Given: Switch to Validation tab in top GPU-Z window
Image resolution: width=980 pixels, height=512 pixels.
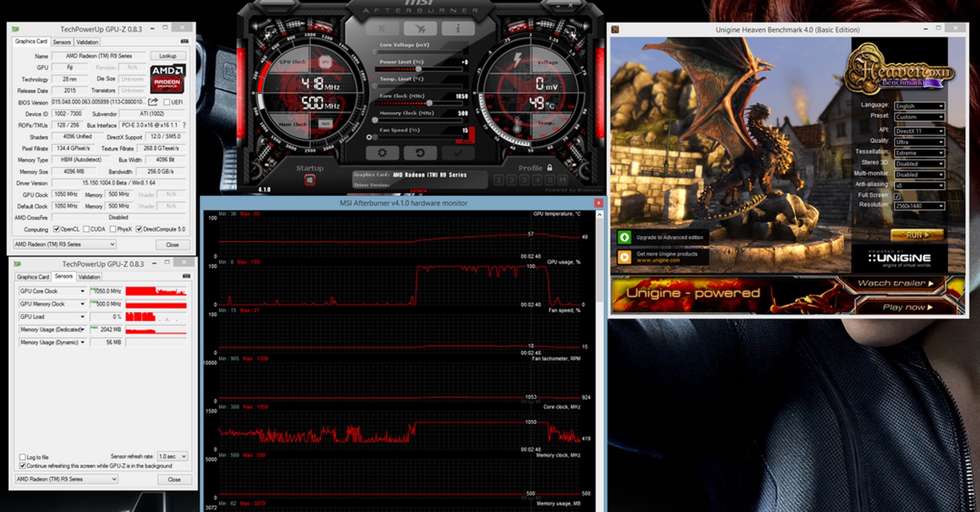Looking at the screenshot, I should [87, 42].
